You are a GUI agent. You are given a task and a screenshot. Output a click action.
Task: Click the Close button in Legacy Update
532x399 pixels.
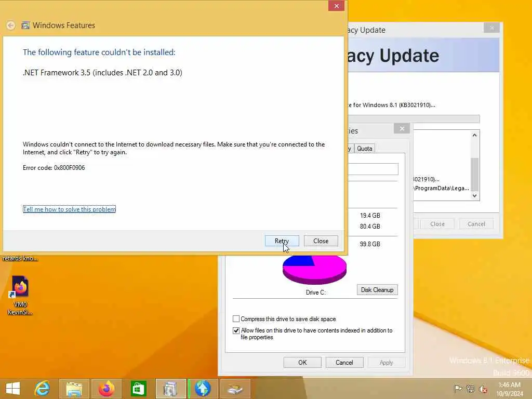[437, 224]
